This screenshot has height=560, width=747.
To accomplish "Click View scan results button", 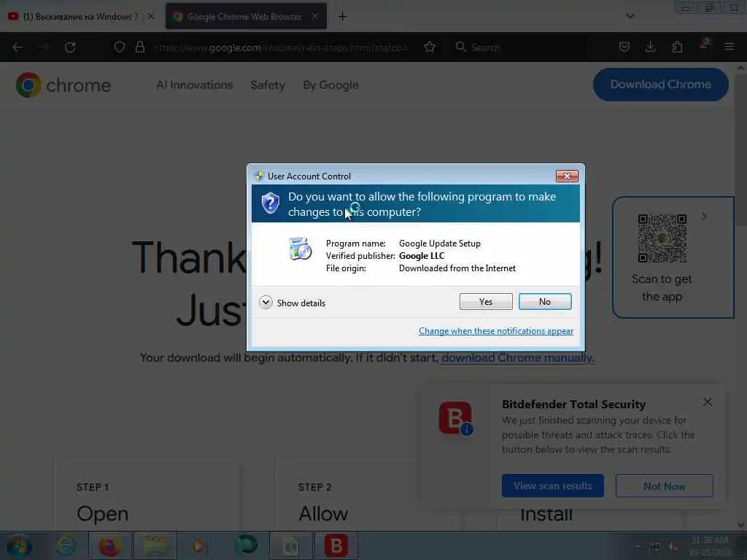I will [x=553, y=486].
